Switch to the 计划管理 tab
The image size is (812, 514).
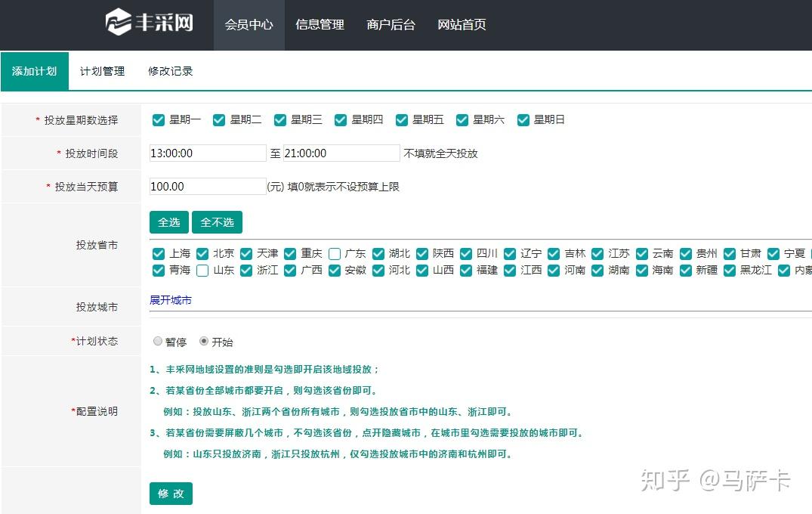click(102, 71)
